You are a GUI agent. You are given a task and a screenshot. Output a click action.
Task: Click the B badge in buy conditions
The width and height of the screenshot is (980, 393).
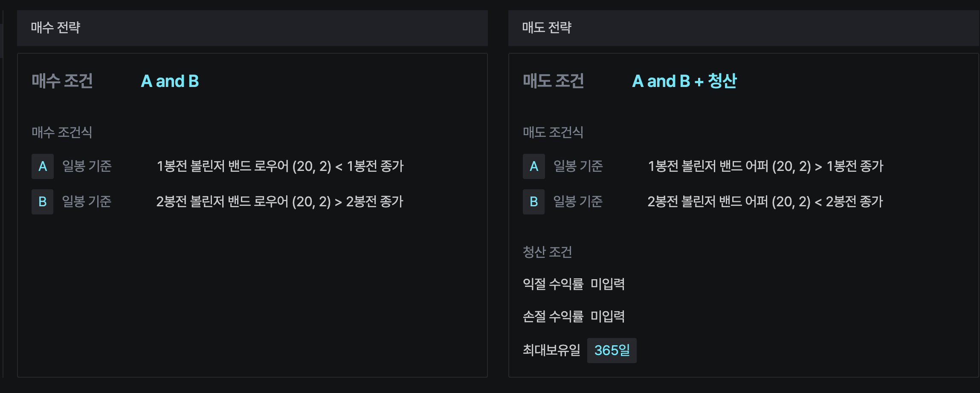pos(43,202)
